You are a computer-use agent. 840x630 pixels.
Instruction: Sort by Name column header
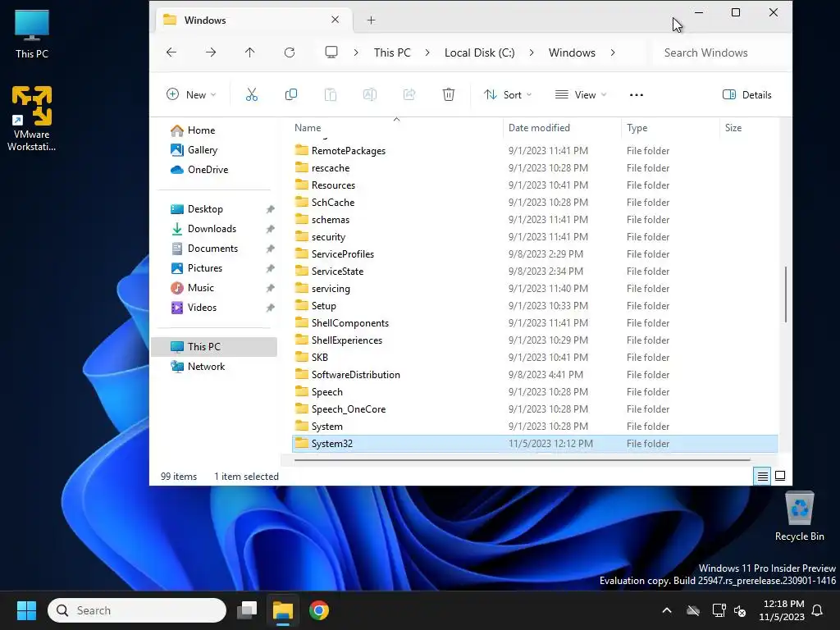click(396, 127)
